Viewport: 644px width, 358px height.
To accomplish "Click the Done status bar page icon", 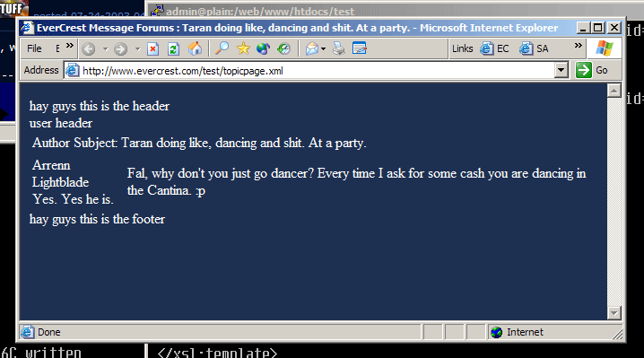I will pyautogui.click(x=28, y=332).
